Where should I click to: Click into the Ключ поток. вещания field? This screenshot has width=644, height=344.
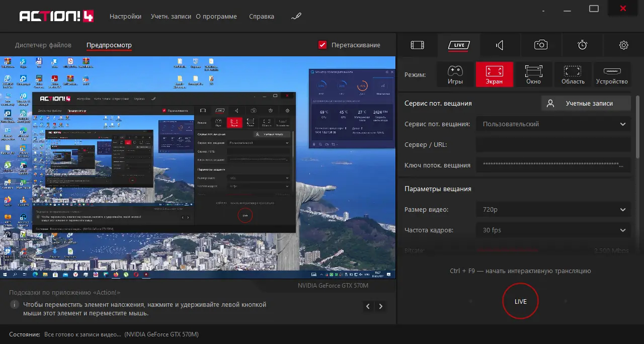coord(553,165)
